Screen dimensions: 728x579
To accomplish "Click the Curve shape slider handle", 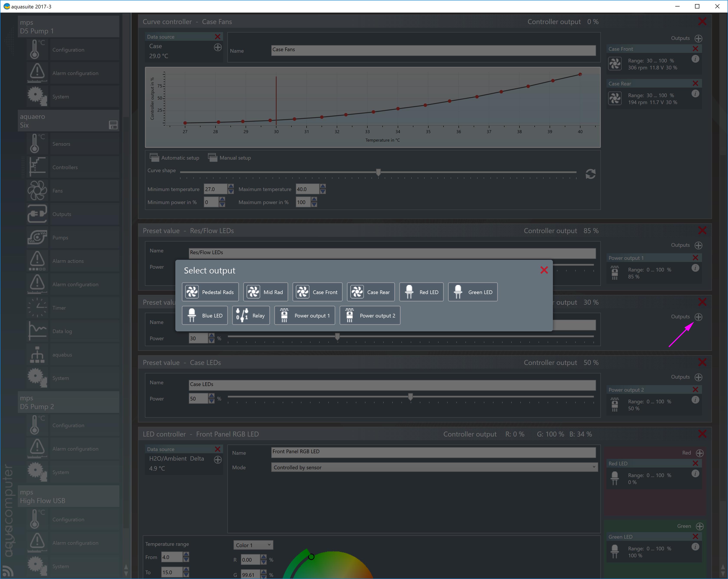I will [378, 172].
